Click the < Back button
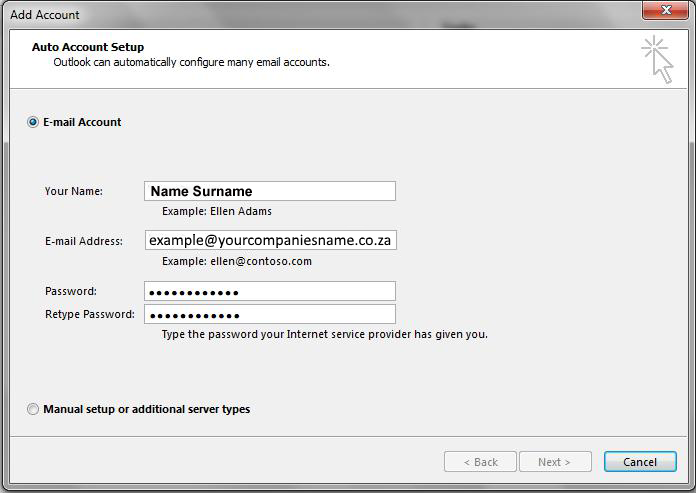The image size is (696, 493). click(480, 462)
